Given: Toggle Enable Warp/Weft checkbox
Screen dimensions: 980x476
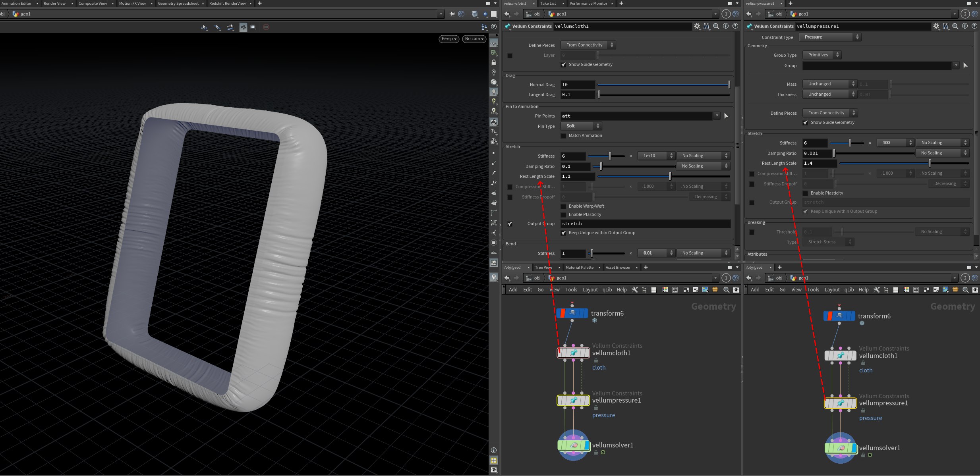Looking at the screenshot, I should click(563, 206).
